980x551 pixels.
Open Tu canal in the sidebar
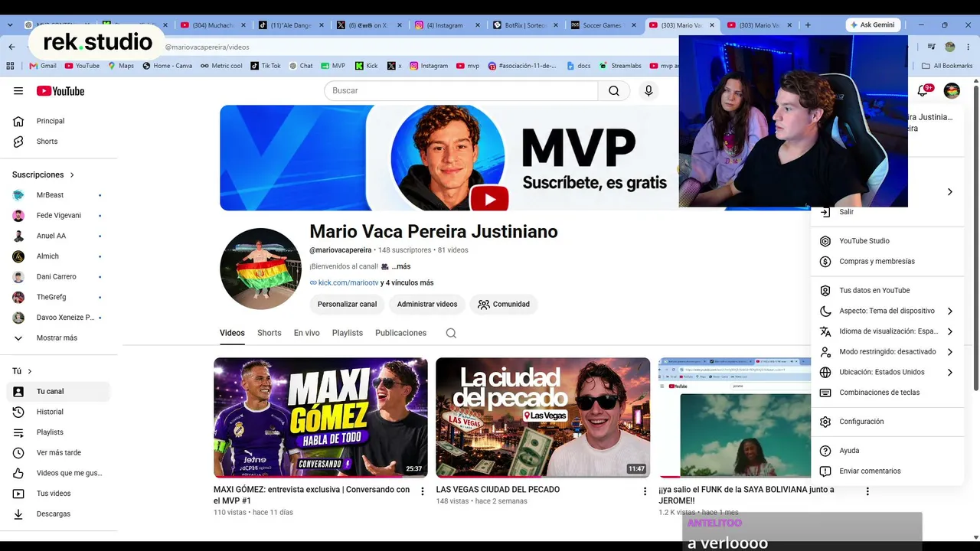point(59,391)
